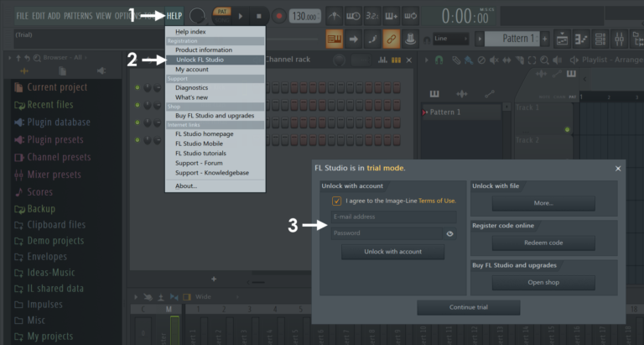This screenshot has width=644, height=345.
Task: Click the Redeem code button
Action: pyautogui.click(x=543, y=243)
